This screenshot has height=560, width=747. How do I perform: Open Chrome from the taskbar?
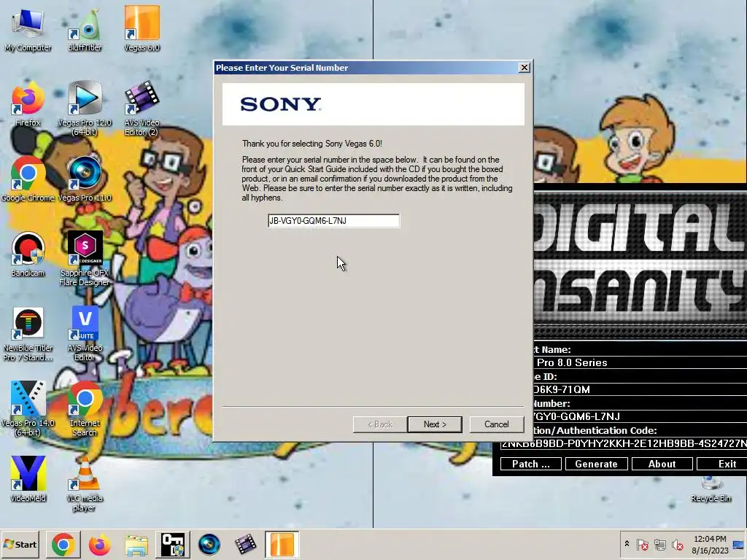[63, 544]
